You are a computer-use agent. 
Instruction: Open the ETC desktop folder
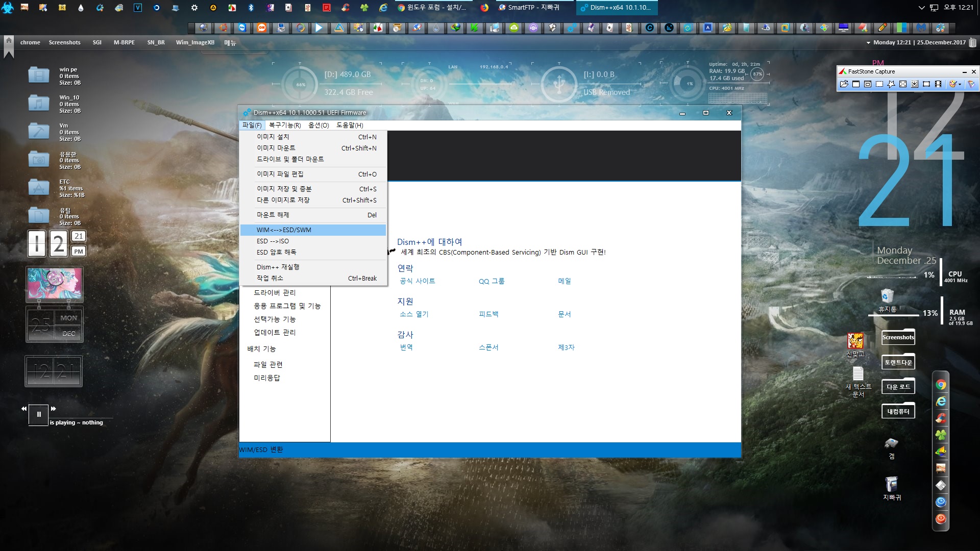(x=39, y=187)
